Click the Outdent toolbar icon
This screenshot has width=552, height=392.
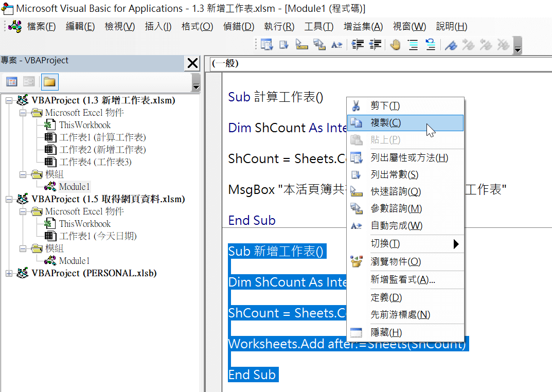click(x=375, y=45)
